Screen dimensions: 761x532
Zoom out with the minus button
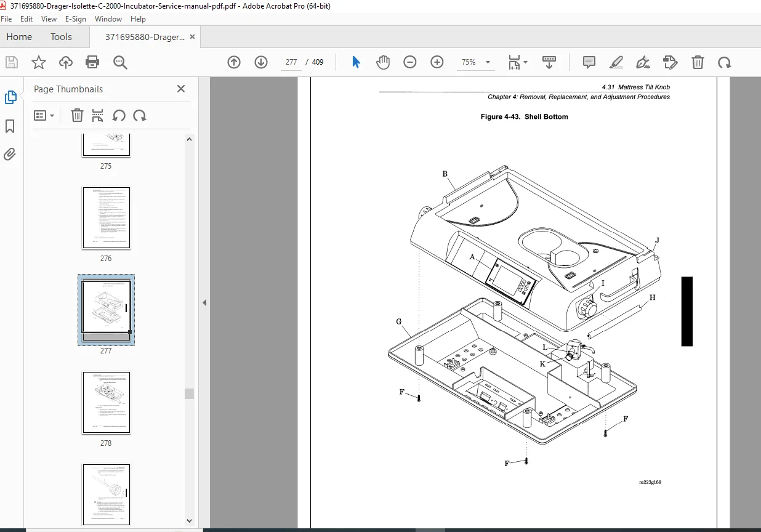(410, 62)
